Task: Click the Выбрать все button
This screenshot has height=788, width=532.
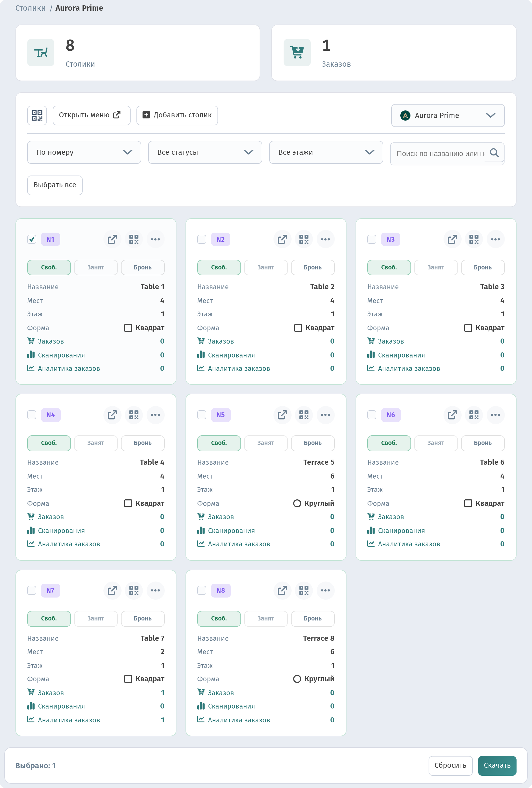Action: [x=55, y=185]
